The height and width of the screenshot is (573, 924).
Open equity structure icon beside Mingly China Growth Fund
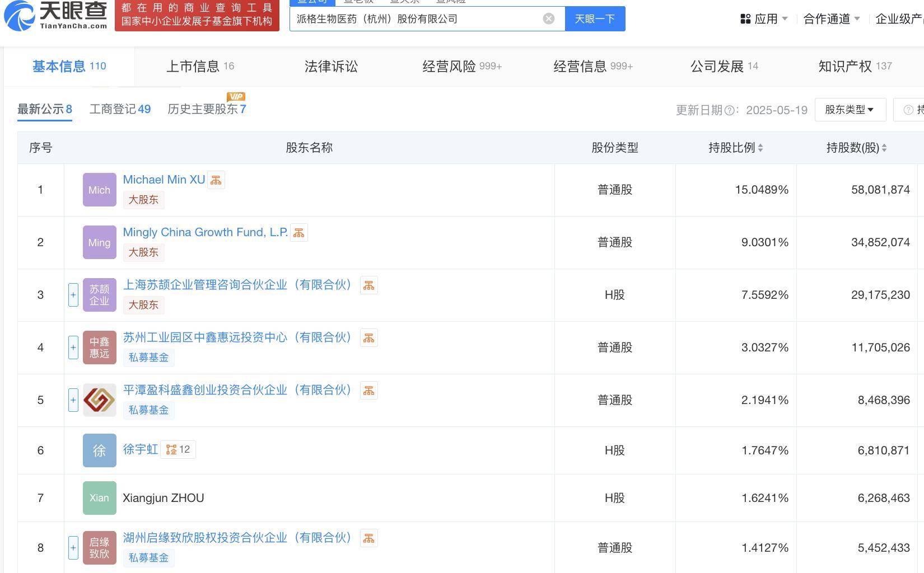tap(298, 233)
